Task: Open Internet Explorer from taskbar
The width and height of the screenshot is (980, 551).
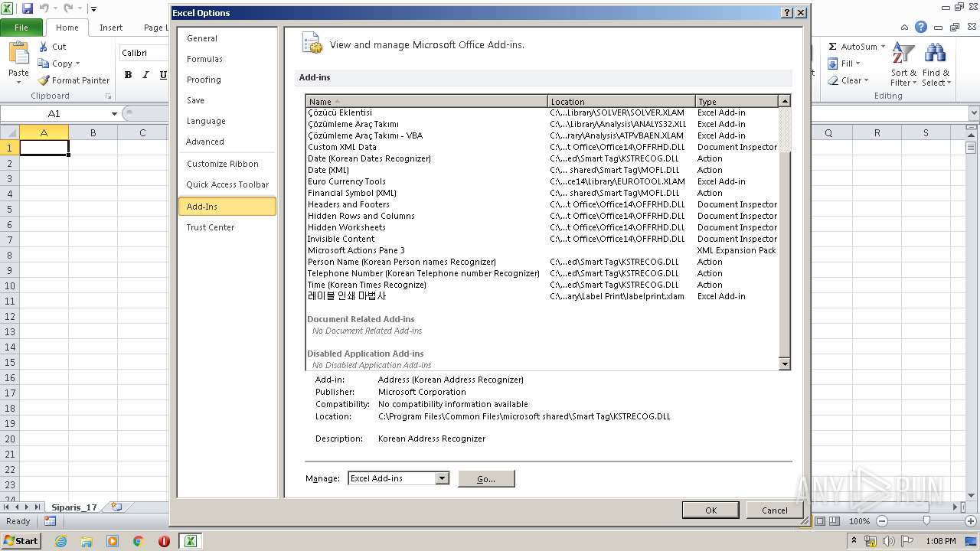Action: [60, 541]
